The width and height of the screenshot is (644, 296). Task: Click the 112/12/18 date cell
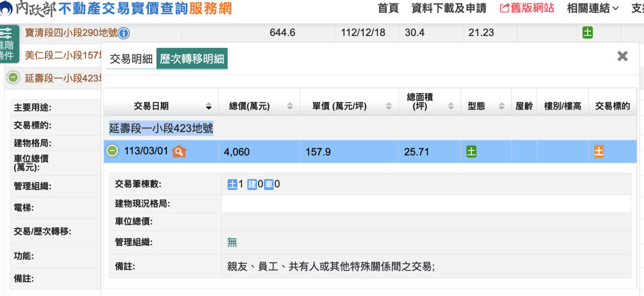point(363,33)
